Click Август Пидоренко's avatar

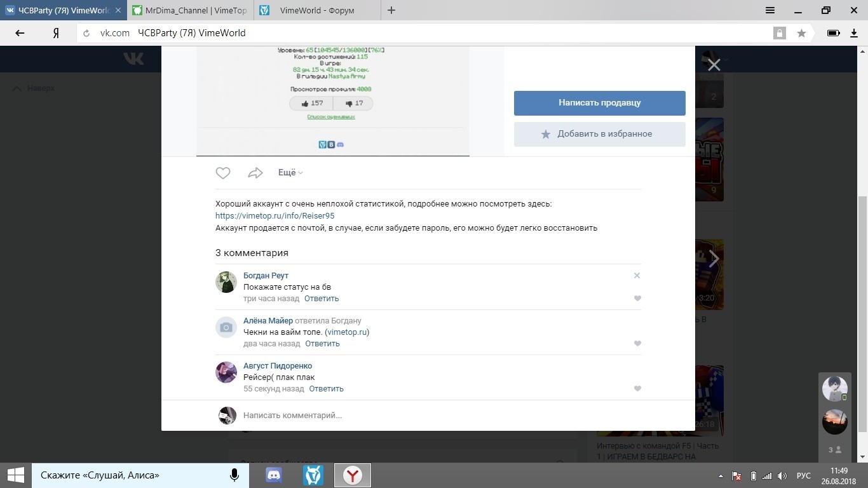click(226, 372)
